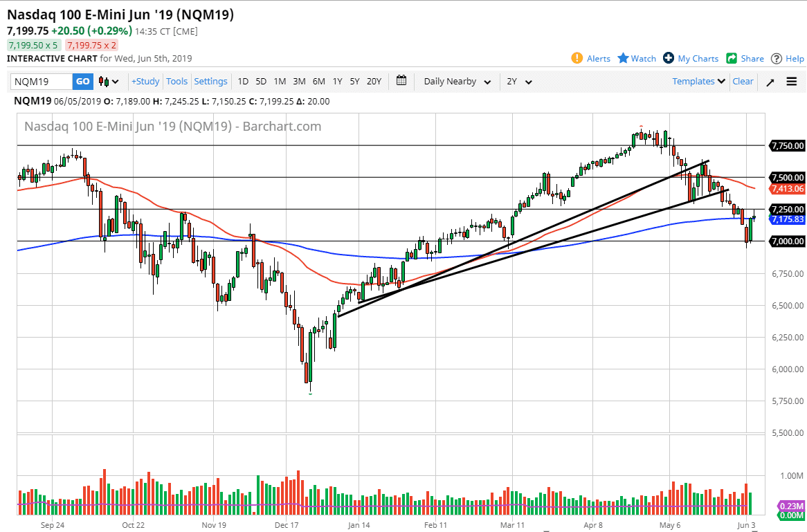Open the Templates dropdown

699,81
